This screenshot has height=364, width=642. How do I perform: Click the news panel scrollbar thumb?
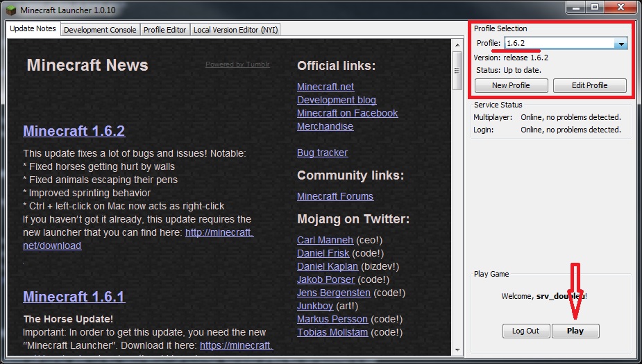(x=457, y=69)
